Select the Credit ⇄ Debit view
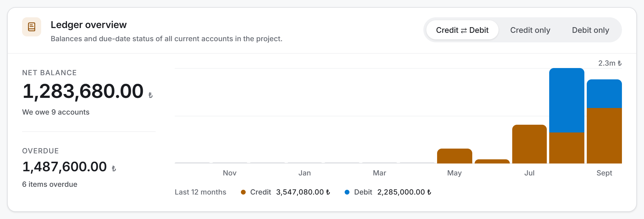 click(462, 30)
